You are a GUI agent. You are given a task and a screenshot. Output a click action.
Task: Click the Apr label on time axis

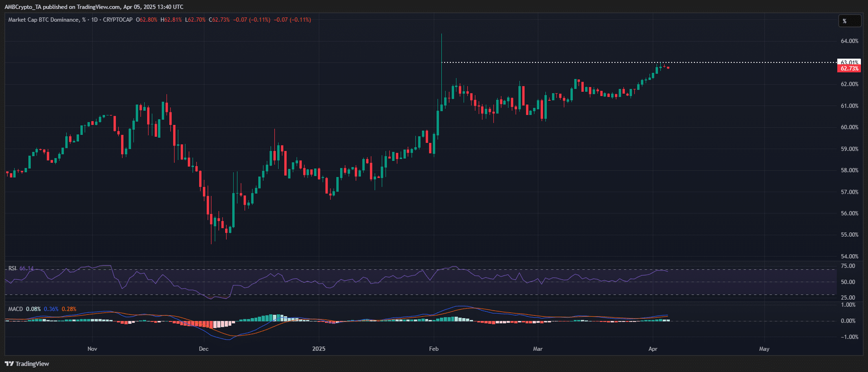(x=653, y=349)
